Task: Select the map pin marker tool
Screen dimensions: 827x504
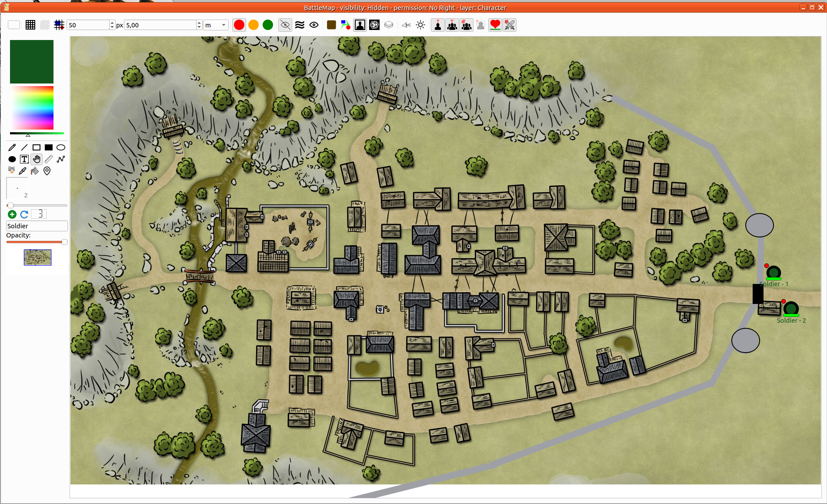Action: (47, 170)
